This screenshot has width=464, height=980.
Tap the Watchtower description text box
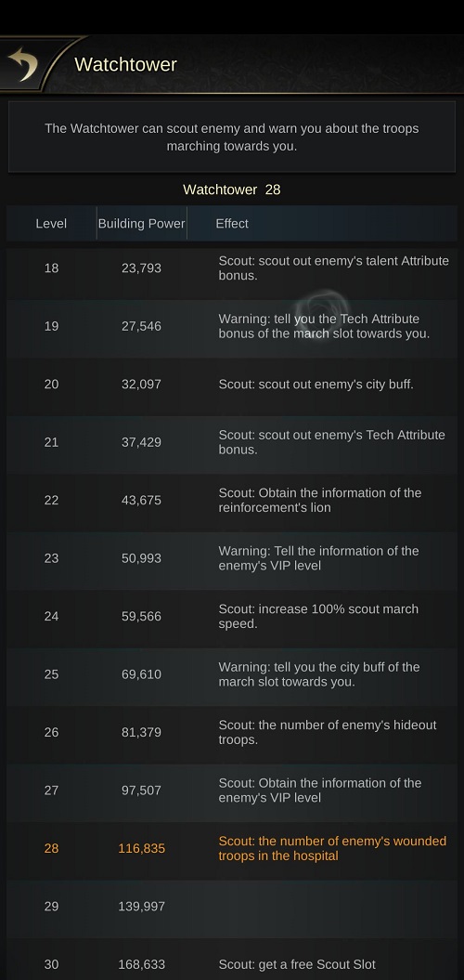point(232,137)
